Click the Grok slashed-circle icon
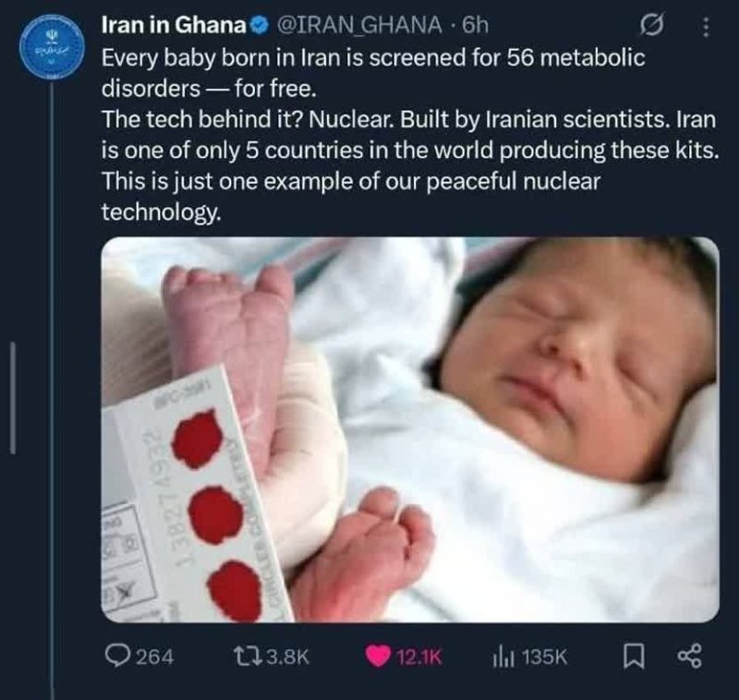This screenshot has height=700, width=739. (x=652, y=27)
